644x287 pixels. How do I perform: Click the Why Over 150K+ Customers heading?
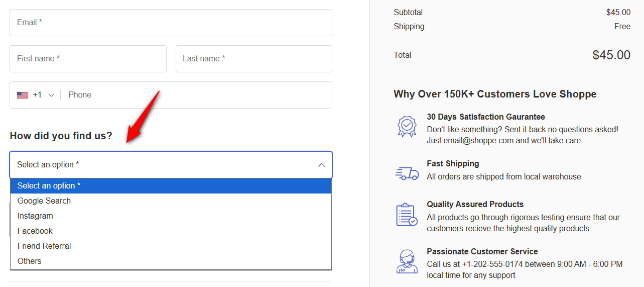pos(495,94)
